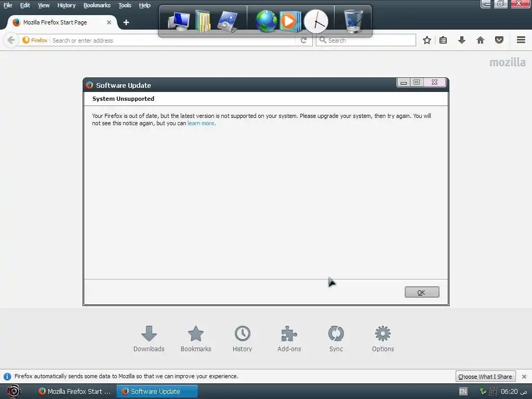Screen dimensions: 532x399
Task: Open Downloads shortcut on start page
Action: (149, 339)
